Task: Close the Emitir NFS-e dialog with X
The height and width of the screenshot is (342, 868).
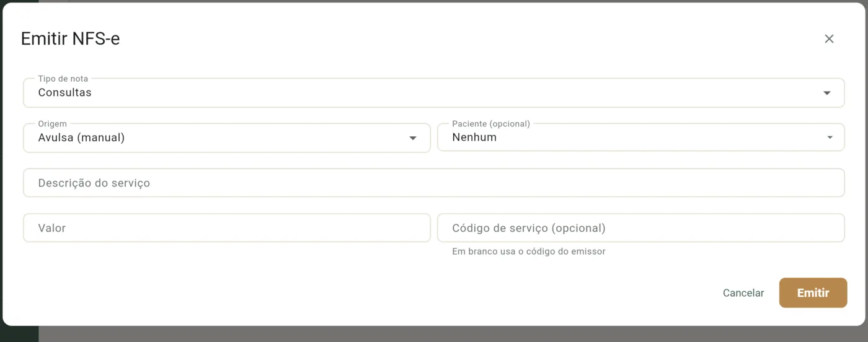Action: [x=829, y=39]
